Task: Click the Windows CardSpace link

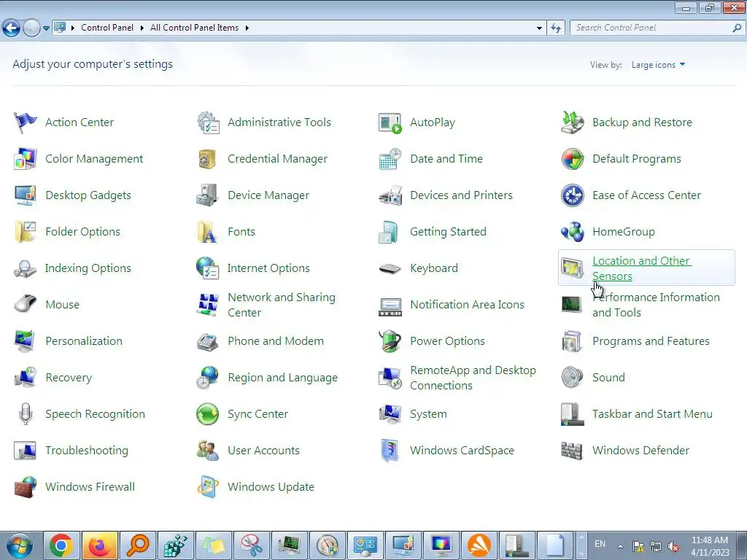Action: tap(462, 451)
